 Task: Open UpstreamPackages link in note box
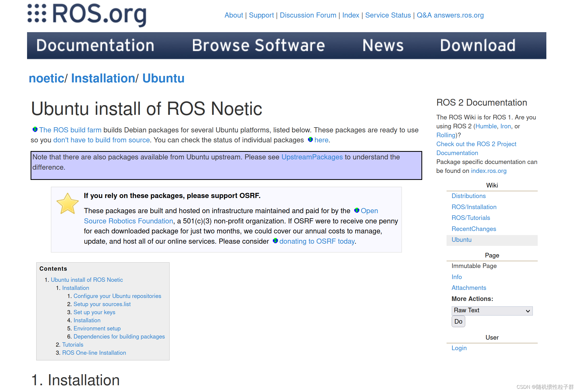312,157
